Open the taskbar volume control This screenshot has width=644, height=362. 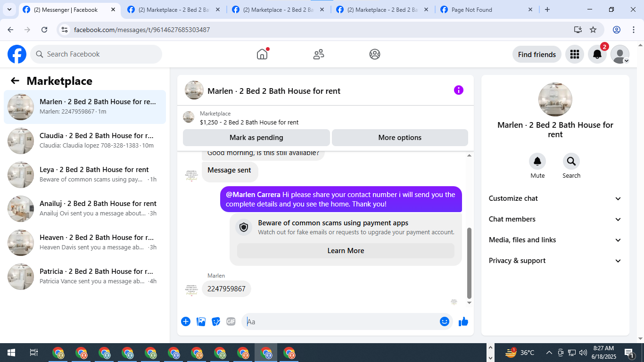[x=583, y=353]
